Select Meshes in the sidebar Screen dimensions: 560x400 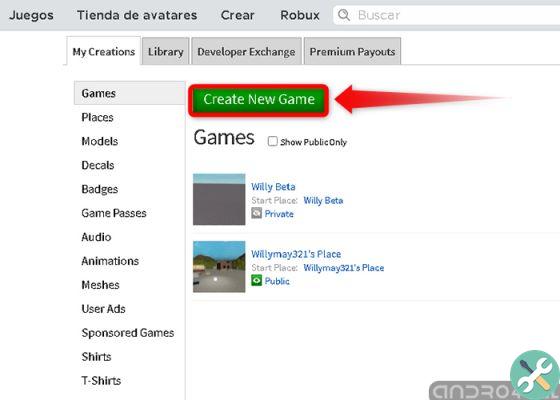coord(100,285)
